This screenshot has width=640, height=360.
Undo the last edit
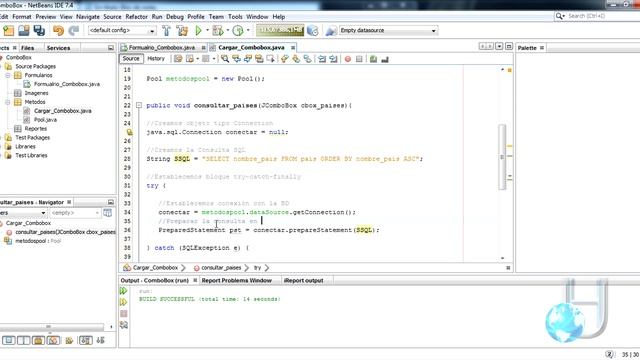(x=58, y=30)
